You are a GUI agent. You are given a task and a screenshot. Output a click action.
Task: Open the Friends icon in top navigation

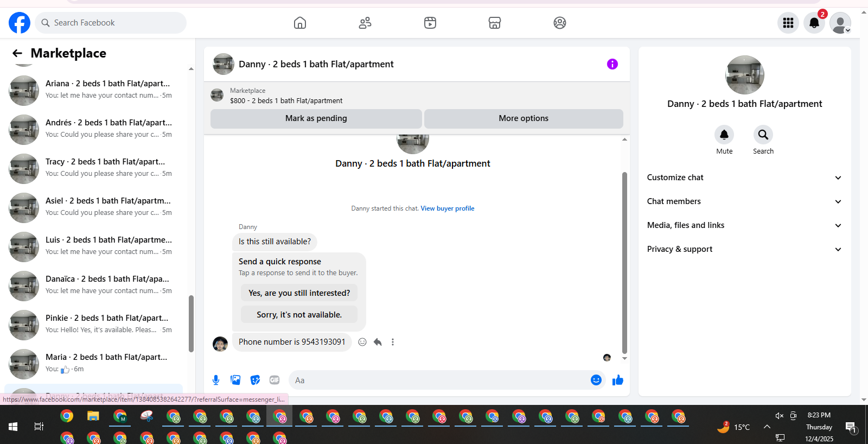tap(365, 23)
